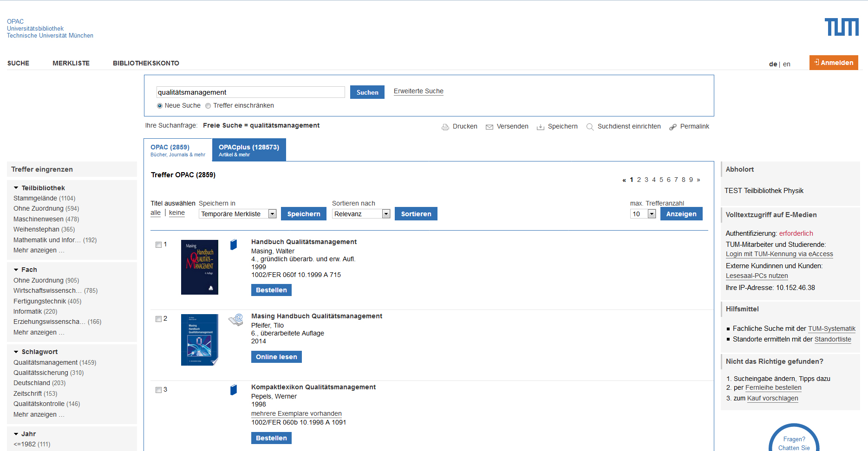Click Bestellen for Handbuch Qualitätsmanagement

pos(271,290)
